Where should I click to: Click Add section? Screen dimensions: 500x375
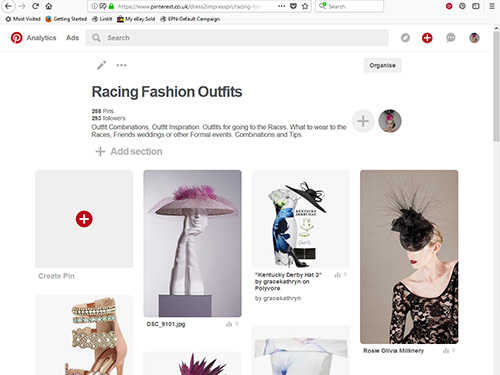pos(129,152)
